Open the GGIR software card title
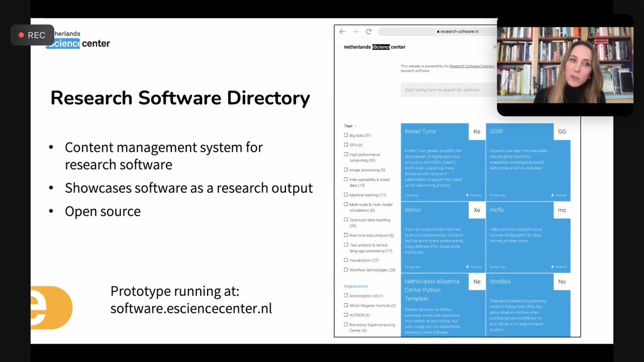The width and height of the screenshot is (644, 362). (497, 131)
